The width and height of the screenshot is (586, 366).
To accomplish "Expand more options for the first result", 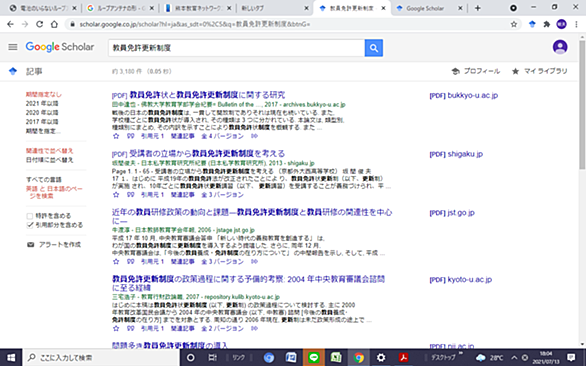I will click(255, 136).
